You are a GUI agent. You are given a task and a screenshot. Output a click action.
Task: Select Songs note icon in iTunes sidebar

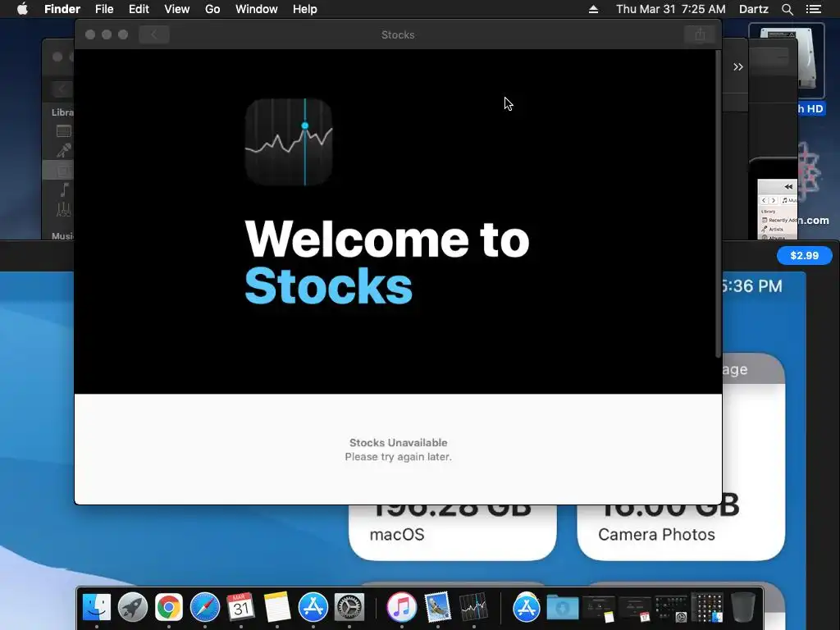[x=63, y=189]
